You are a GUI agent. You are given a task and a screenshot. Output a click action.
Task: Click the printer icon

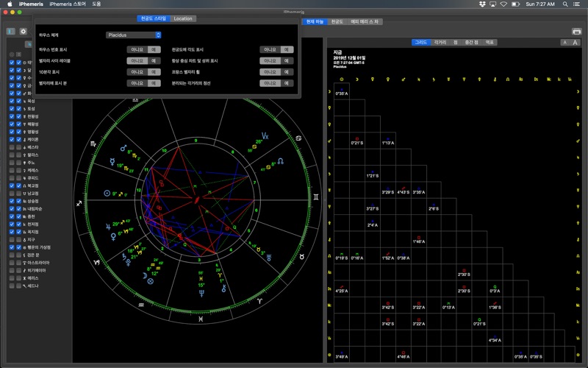[x=577, y=32]
